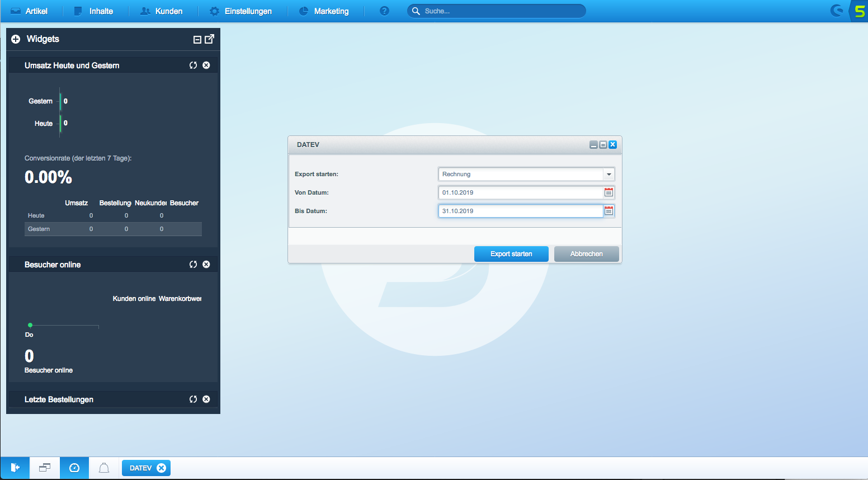Screen dimensions: 868x480
Task: Click the logout icon in taskbar
Action: click(15, 468)
